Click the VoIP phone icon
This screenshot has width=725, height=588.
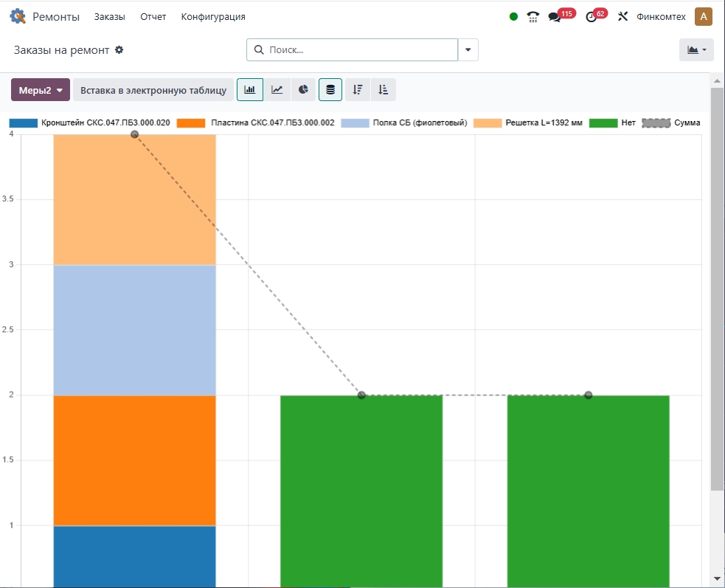pyautogui.click(x=533, y=17)
